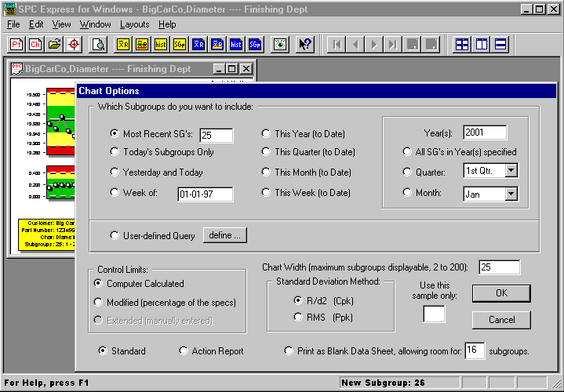Click the red crosshair target icon
Viewport: 564px width, 392px height.
[x=75, y=44]
